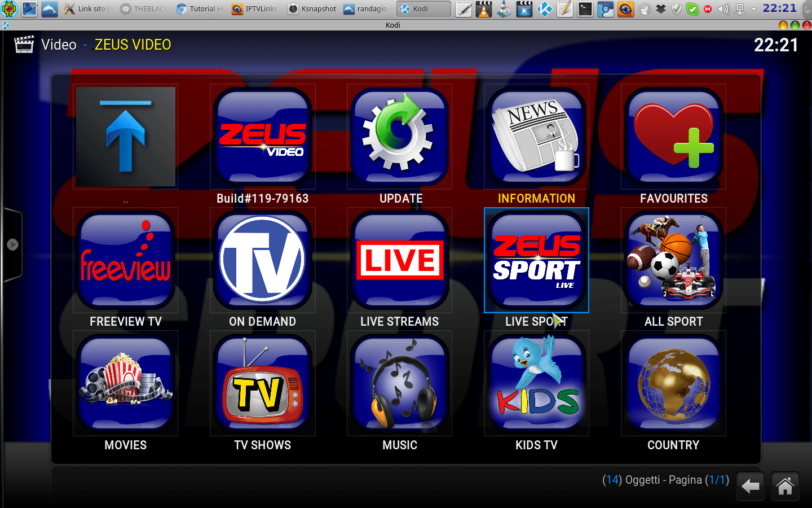
Task: Switch to Tutorial Chromium taskbar entry
Action: pos(200,9)
